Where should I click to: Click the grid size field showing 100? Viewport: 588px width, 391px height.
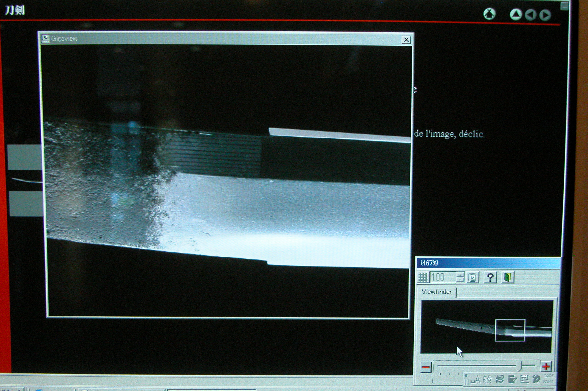click(443, 277)
